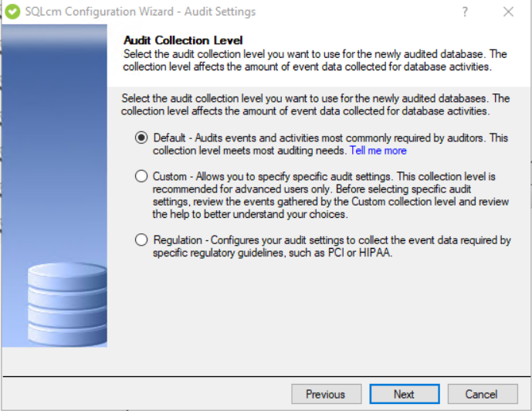Go back with the Previous button
The height and width of the screenshot is (411, 532).
click(x=326, y=394)
